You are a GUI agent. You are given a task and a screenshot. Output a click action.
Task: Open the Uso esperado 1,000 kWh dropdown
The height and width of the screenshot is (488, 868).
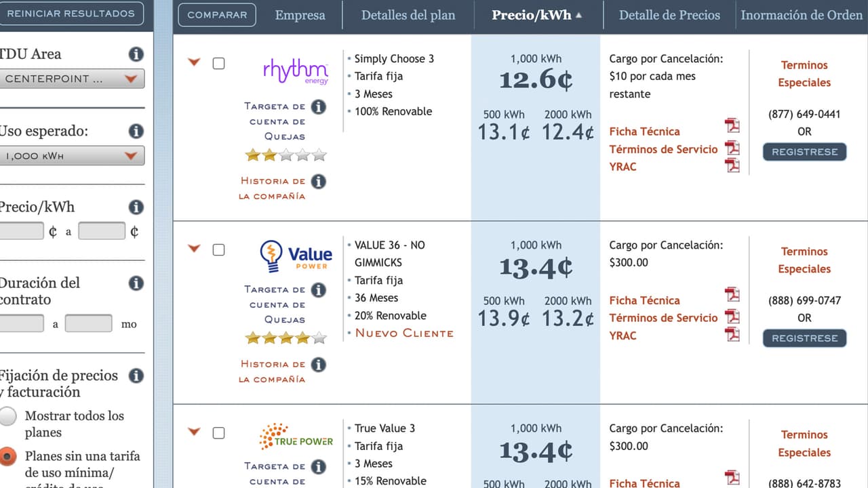click(x=71, y=156)
